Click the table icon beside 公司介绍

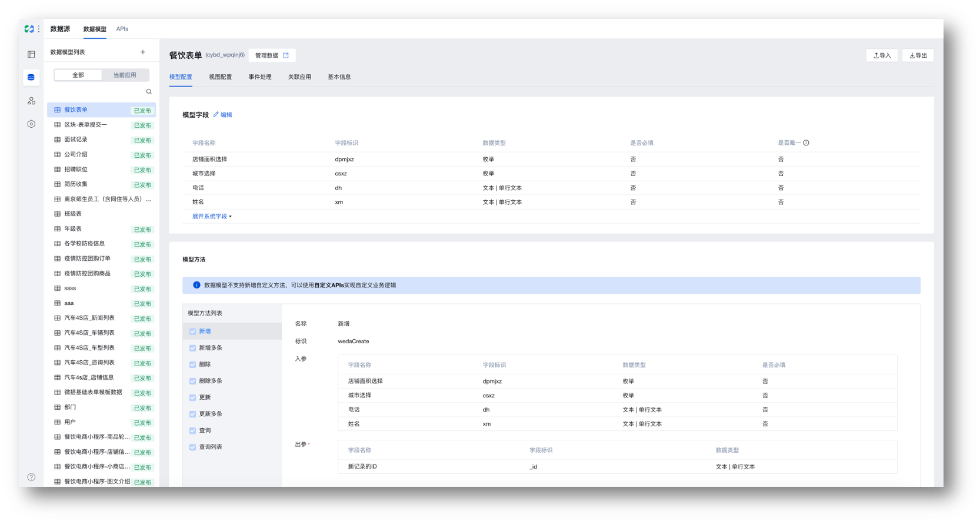(57, 154)
